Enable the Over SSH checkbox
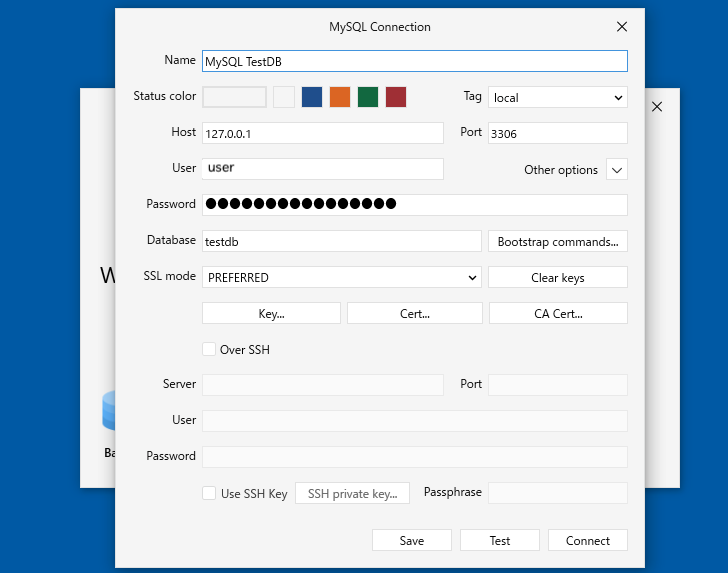Viewport: 728px width, 573px height. pyautogui.click(x=209, y=349)
